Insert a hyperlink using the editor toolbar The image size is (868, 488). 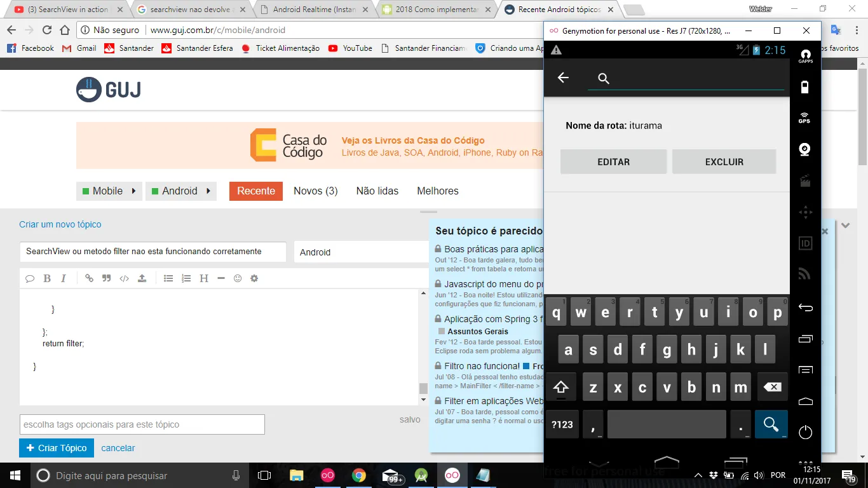(x=89, y=278)
